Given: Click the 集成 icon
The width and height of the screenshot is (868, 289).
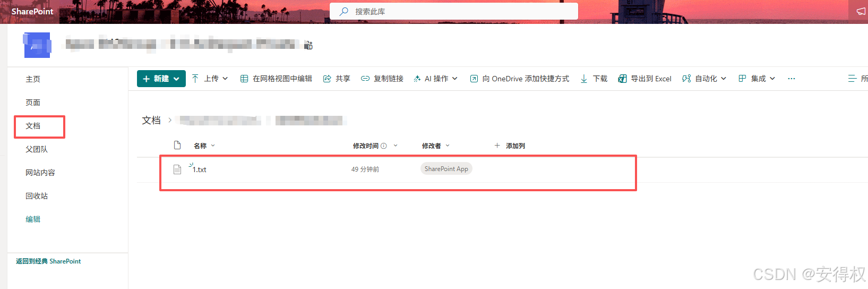Looking at the screenshot, I should (x=742, y=79).
